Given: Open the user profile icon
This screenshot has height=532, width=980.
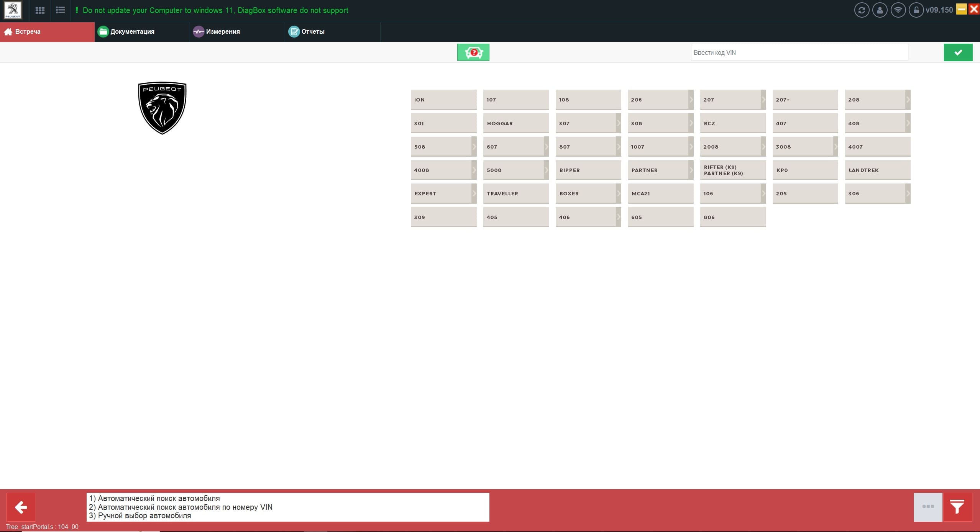Looking at the screenshot, I should (880, 10).
